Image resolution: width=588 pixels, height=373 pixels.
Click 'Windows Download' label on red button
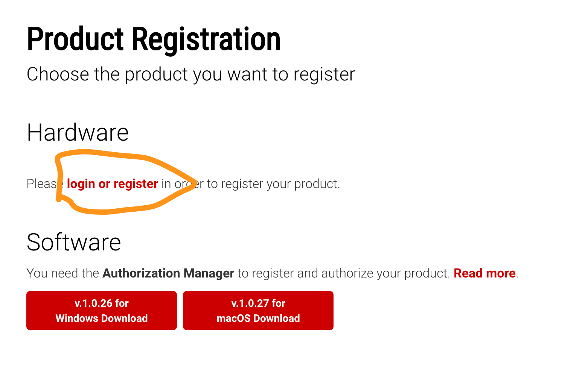pos(102,318)
